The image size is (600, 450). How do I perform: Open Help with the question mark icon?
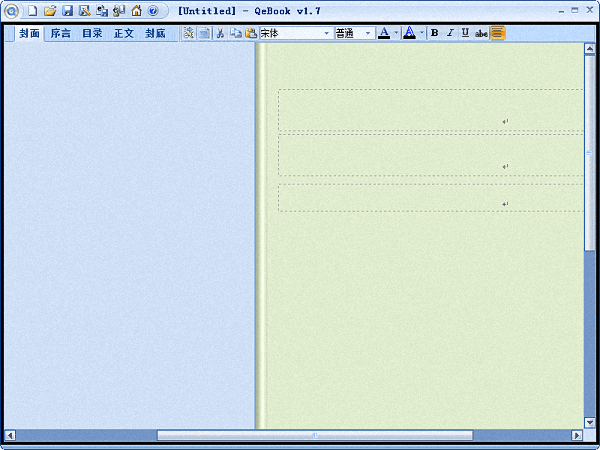coord(153,11)
